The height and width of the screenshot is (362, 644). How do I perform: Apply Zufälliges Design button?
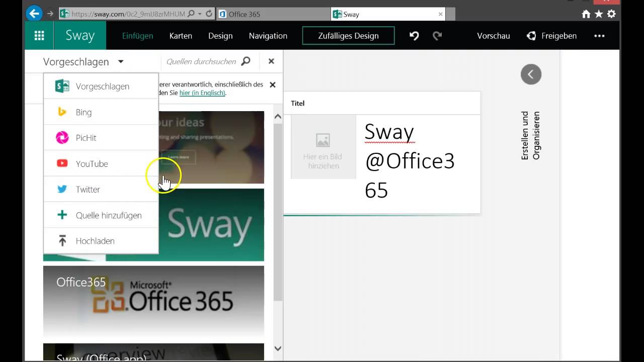click(x=348, y=36)
